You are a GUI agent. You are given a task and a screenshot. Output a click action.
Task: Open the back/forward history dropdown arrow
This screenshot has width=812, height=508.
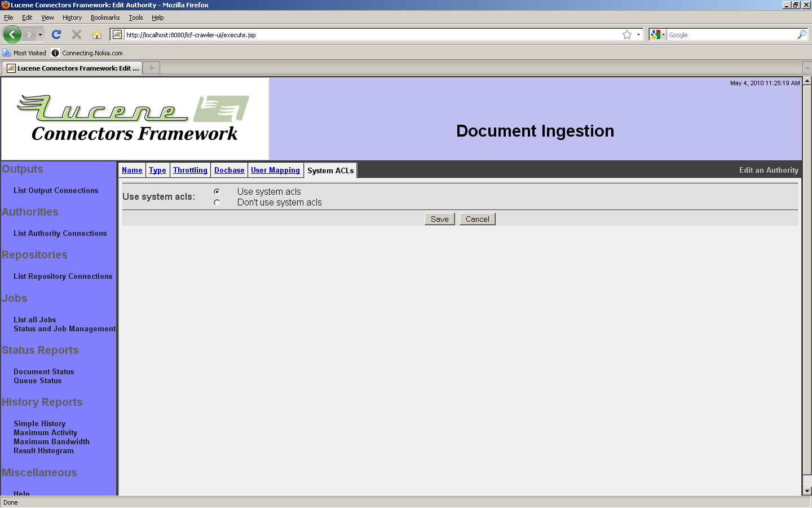[40, 34]
